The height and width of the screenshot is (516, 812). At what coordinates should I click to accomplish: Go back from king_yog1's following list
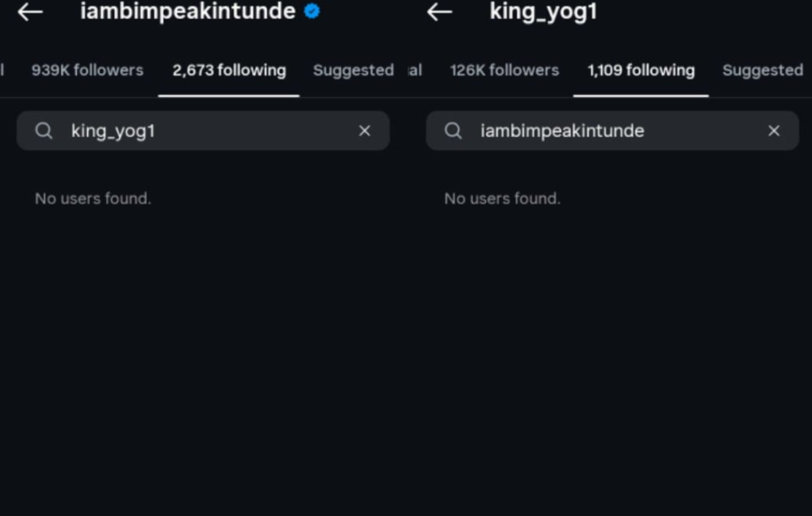pos(439,12)
